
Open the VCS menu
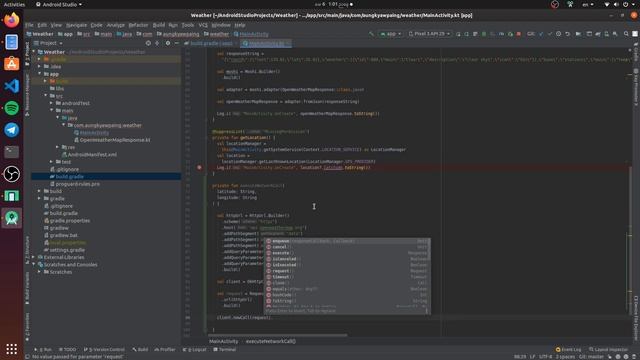[x=203, y=25]
